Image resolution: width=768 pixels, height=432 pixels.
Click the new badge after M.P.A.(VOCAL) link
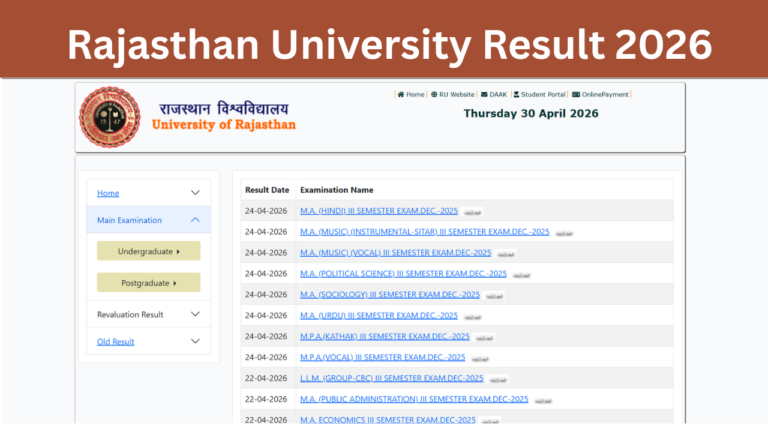click(480, 360)
